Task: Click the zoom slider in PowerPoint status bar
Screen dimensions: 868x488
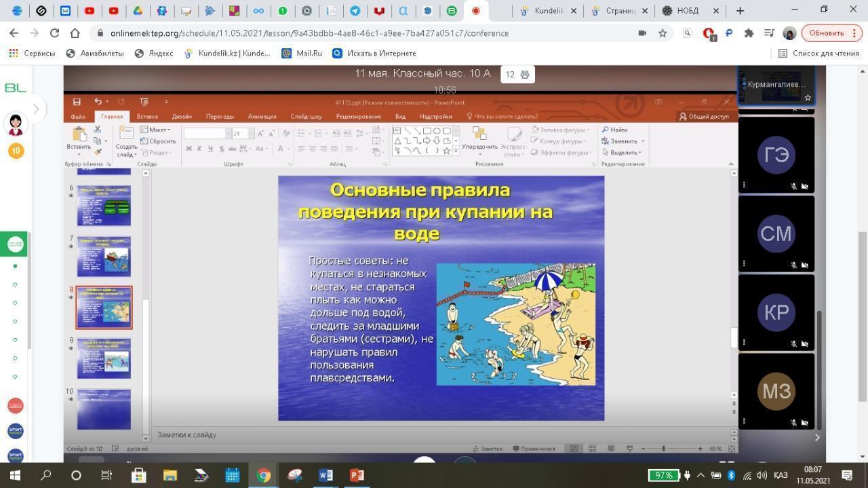Action: 663,449
